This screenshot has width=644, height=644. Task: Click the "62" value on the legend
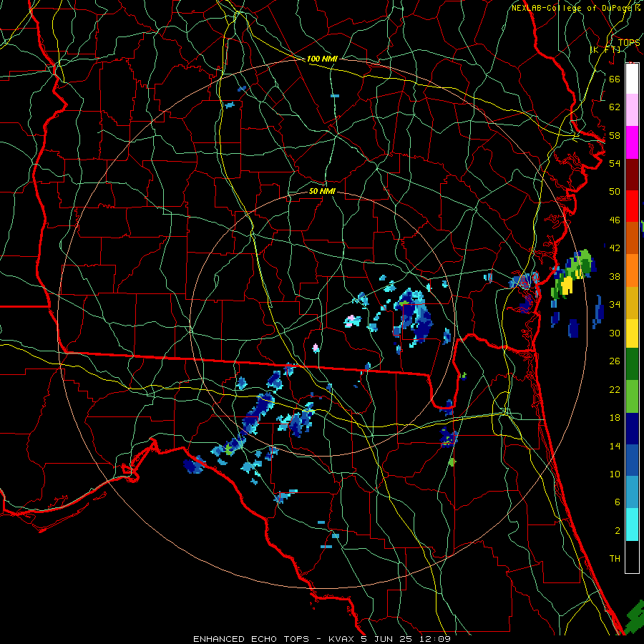tap(615, 107)
